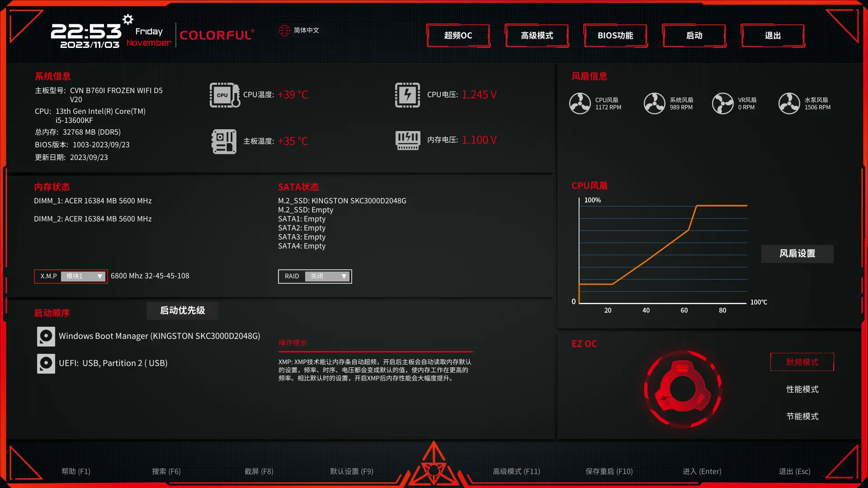Click the motherboard temperature icon

224,140
